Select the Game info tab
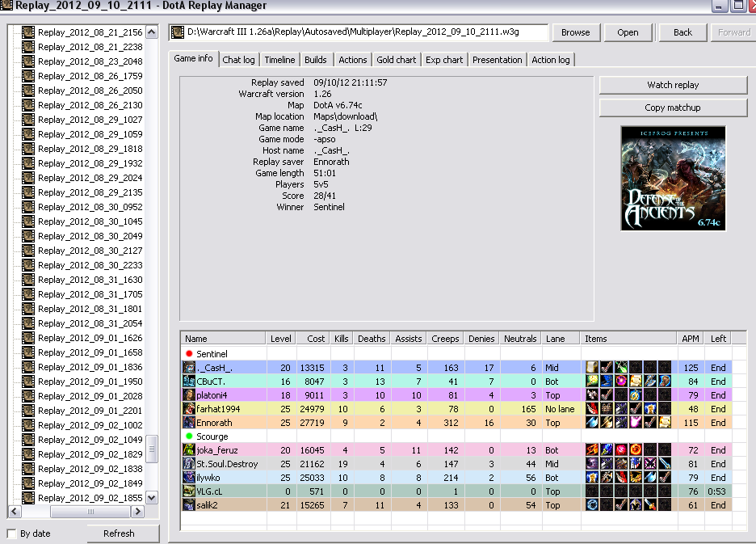Screen dimensions: 756x544 click(193, 58)
